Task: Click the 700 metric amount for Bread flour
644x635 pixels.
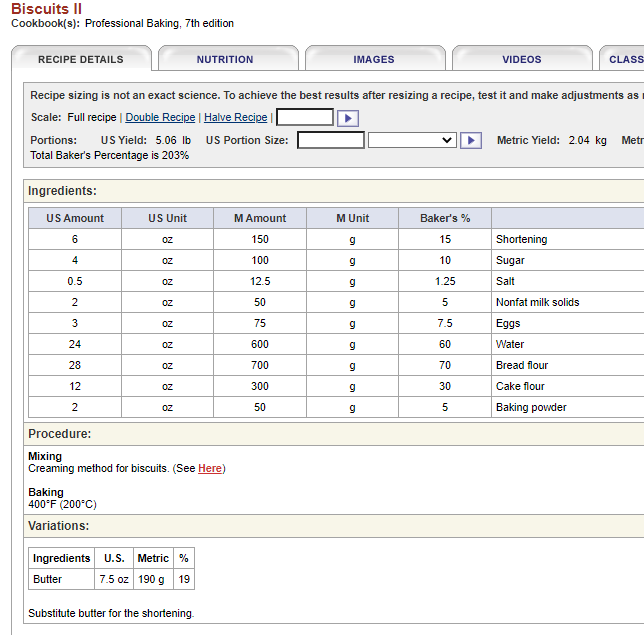Action: [x=260, y=365]
